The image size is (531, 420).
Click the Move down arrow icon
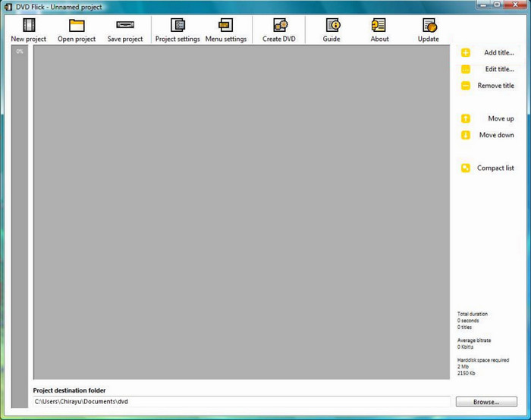pos(466,135)
